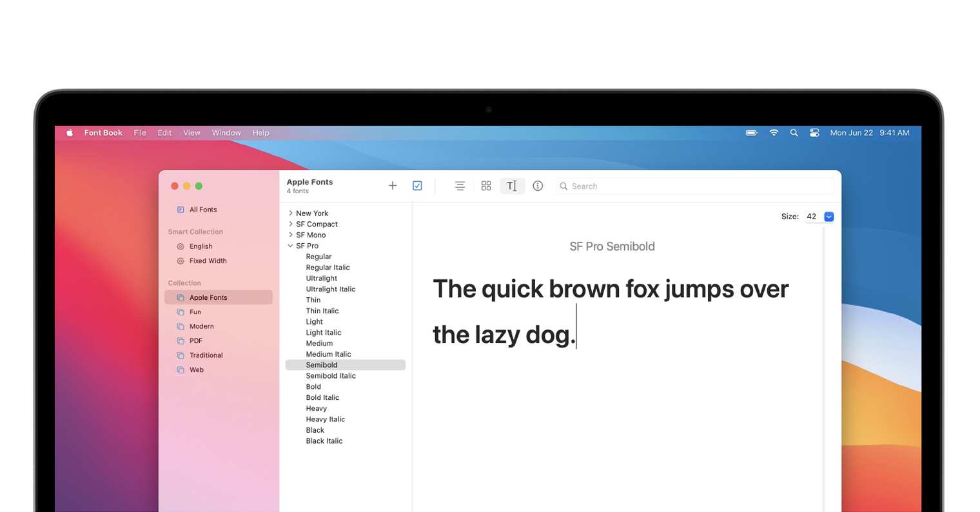This screenshot has height=512, width=980.
Task: Select the Bold Italic font style
Action: [322, 398]
